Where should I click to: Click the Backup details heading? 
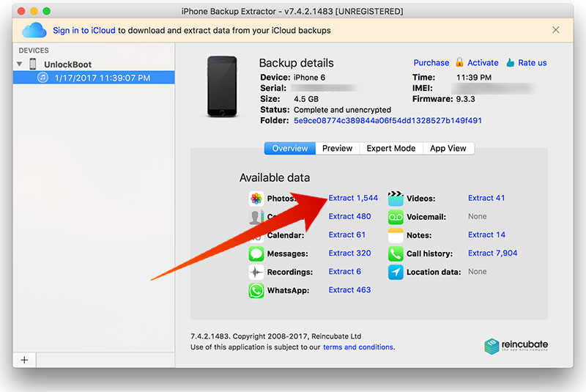tap(297, 63)
